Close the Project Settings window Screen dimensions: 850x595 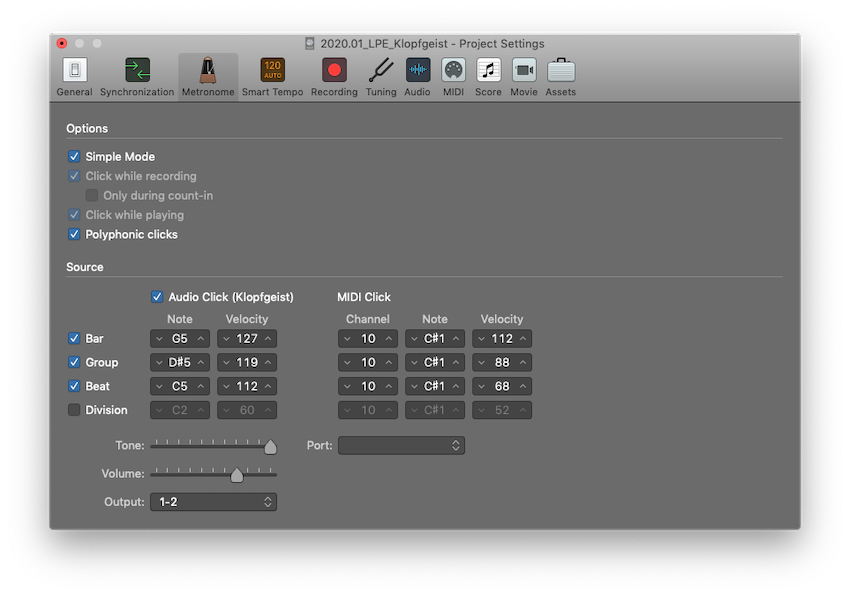(x=62, y=43)
